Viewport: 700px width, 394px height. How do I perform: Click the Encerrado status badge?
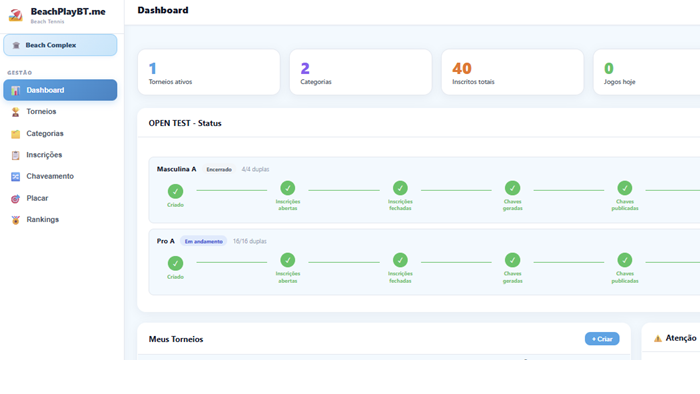[219, 170]
